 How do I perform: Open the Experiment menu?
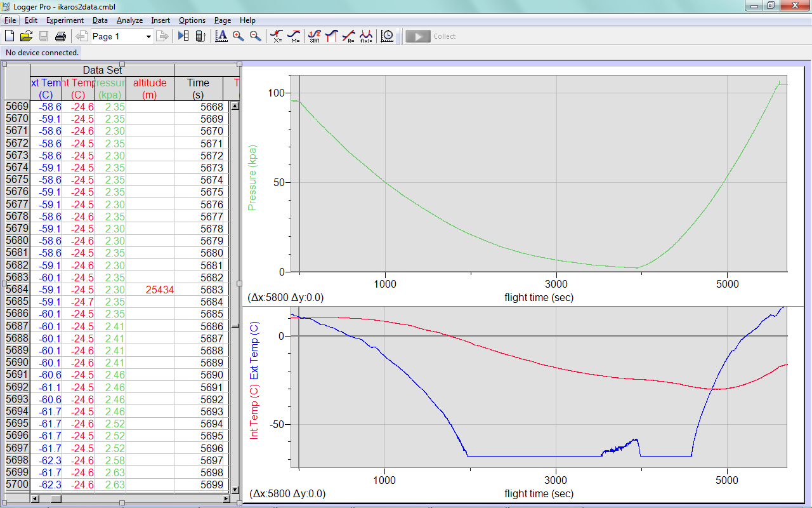(65, 20)
